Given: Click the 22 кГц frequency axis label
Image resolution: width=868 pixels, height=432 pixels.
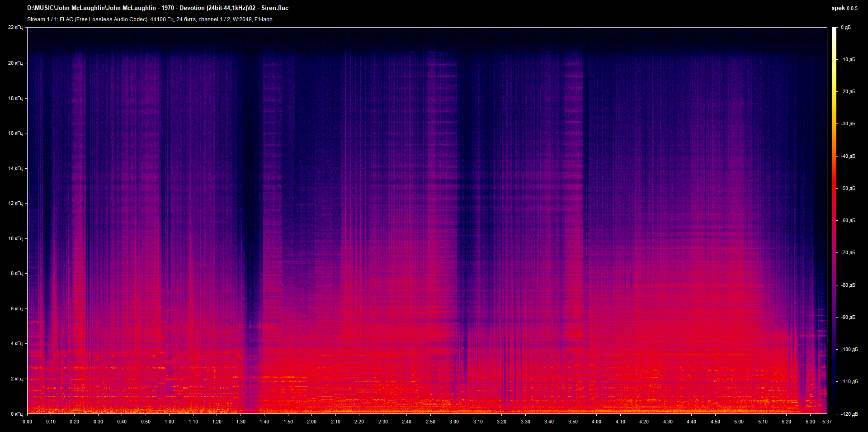Looking at the screenshot, I should click(15, 28).
